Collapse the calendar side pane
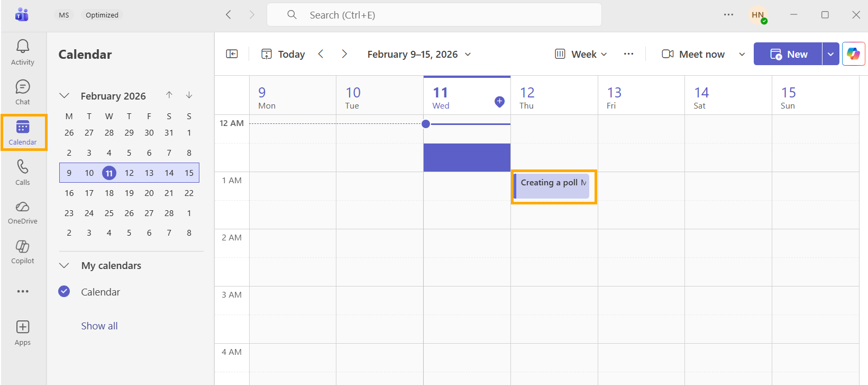This screenshot has height=385, width=868. pos(232,54)
